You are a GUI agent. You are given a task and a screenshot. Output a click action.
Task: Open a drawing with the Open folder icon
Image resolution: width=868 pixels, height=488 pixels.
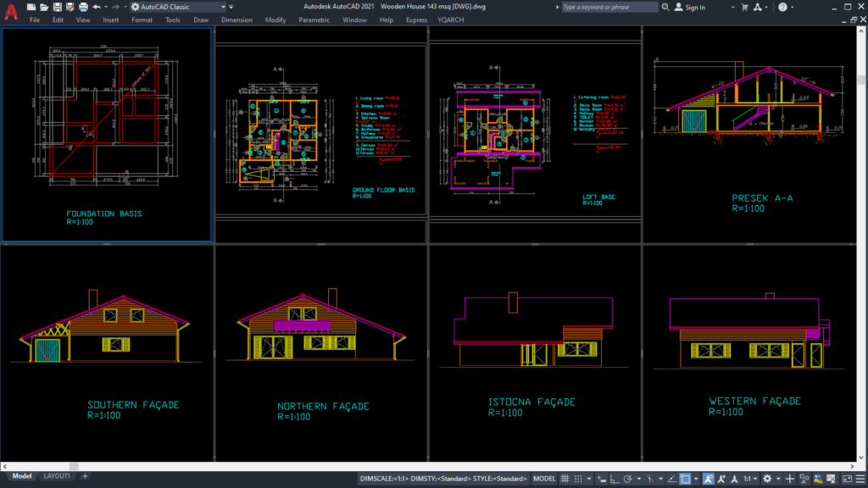click(44, 7)
